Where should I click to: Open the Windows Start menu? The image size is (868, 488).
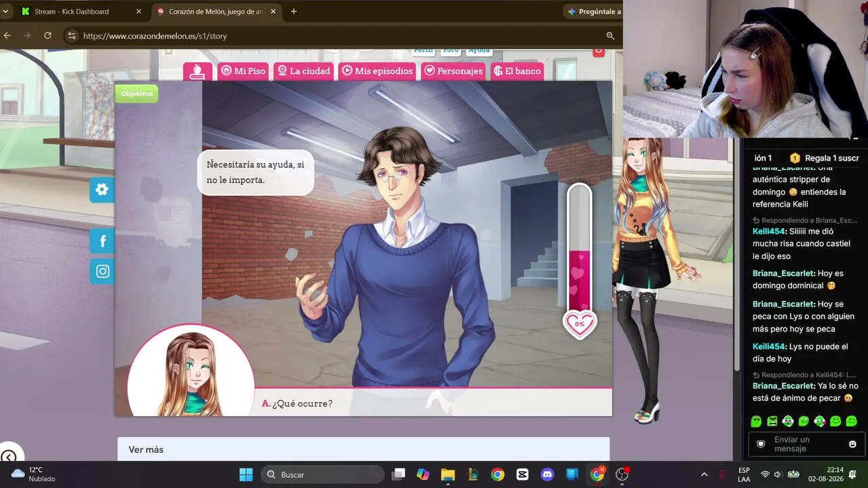[x=246, y=474]
